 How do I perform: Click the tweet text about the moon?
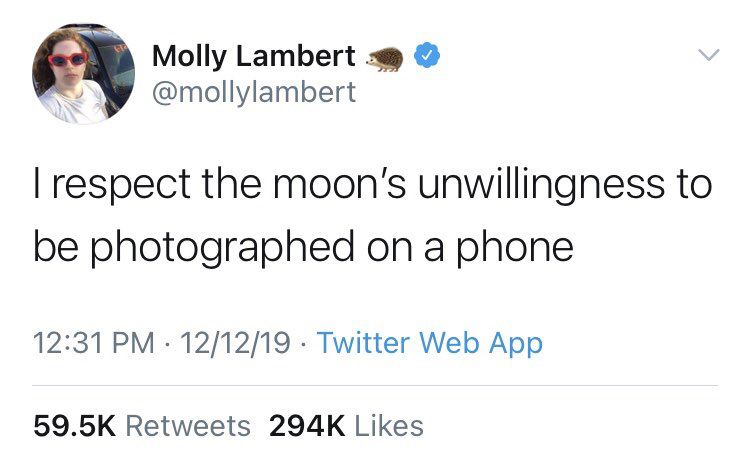(x=370, y=217)
